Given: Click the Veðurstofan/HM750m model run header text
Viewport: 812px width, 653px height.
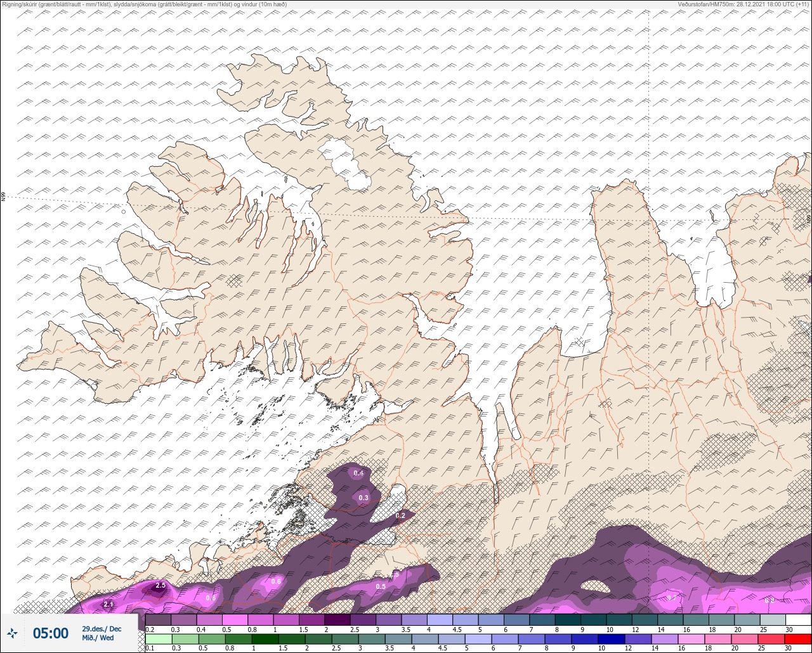Looking at the screenshot, I should (743, 4).
